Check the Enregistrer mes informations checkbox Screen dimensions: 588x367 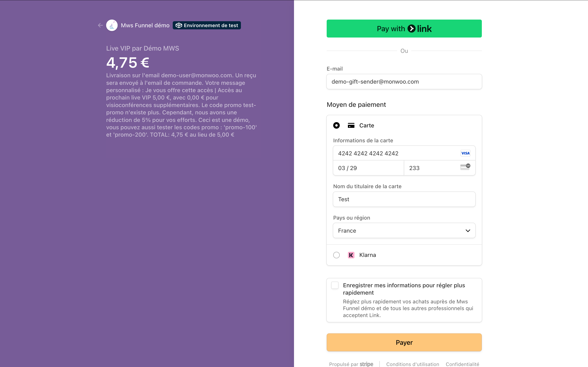[x=335, y=285]
